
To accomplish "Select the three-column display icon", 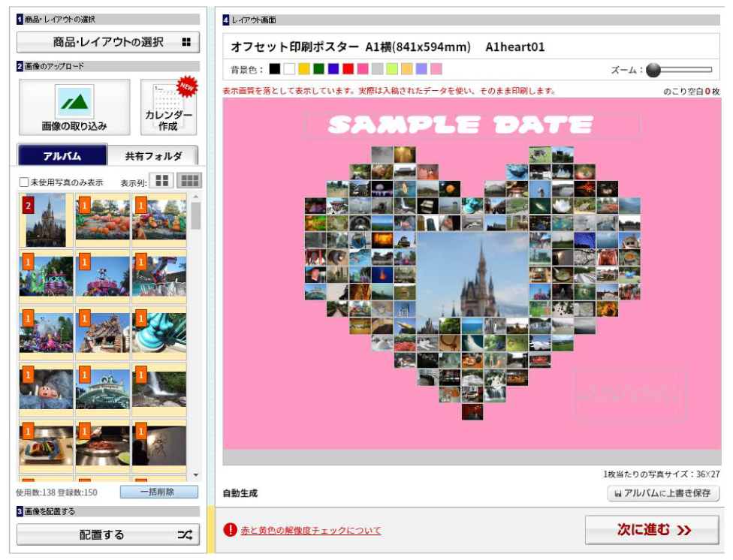I will pyautogui.click(x=190, y=180).
